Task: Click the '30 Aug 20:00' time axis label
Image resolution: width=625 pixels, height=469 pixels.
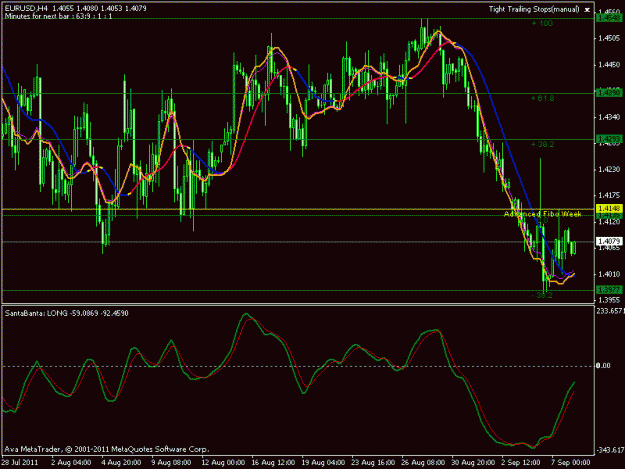Action: [x=473, y=462]
